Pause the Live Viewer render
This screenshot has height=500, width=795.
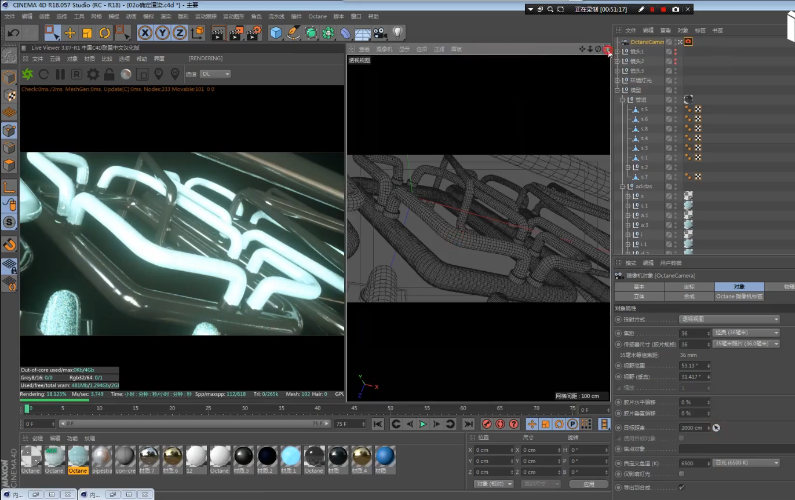60,74
